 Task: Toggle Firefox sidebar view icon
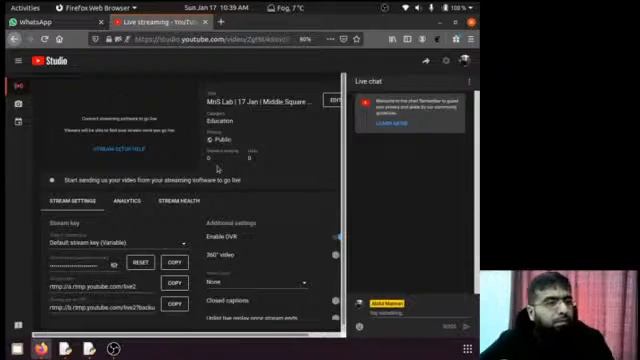click(x=407, y=39)
